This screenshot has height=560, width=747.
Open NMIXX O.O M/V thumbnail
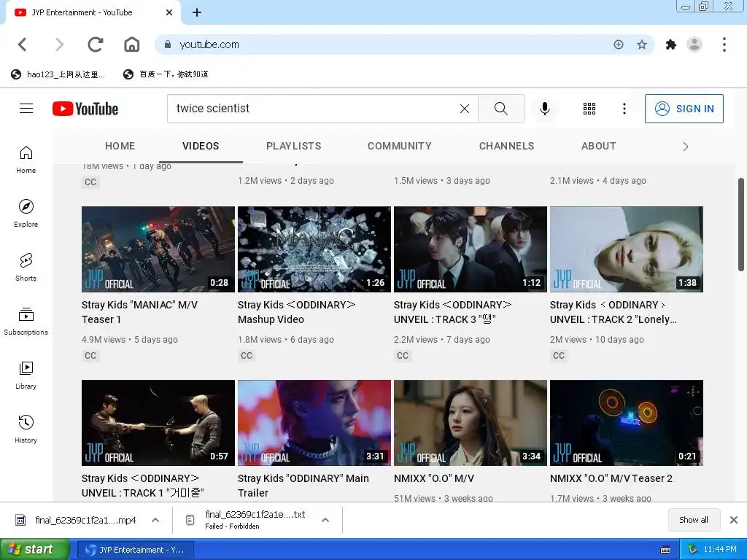tap(471, 423)
